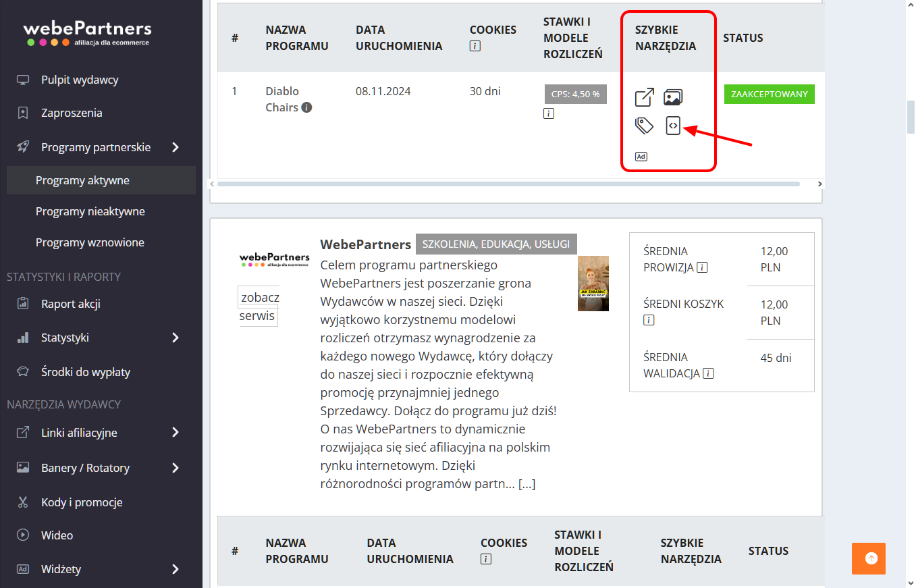
Task: Click the Wideo play icon
Action: tap(23, 535)
